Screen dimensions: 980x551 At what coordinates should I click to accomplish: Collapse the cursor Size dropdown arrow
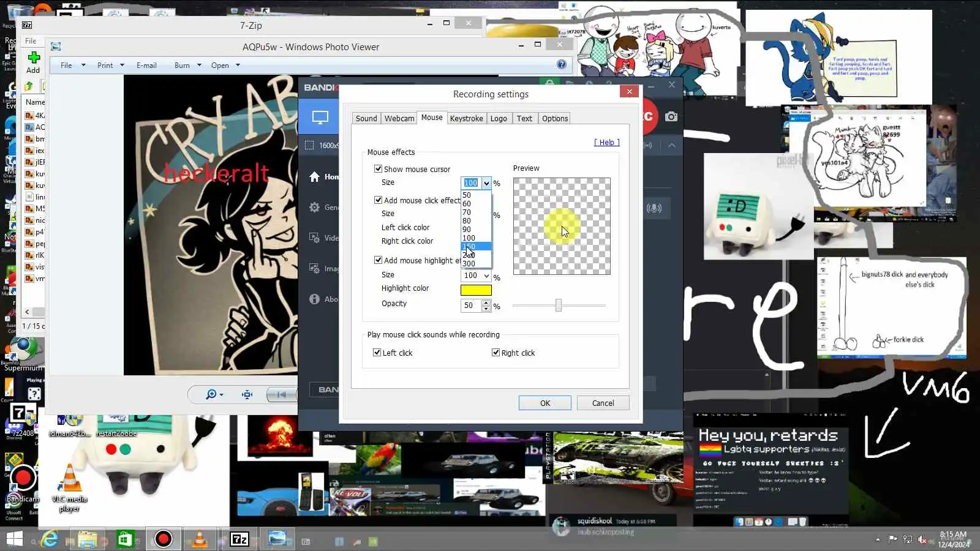coord(486,183)
